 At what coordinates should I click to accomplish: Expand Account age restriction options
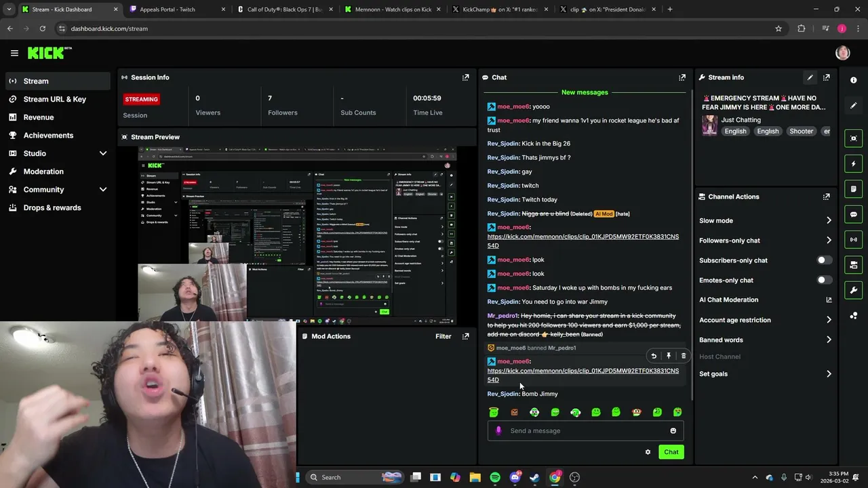click(x=829, y=320)
